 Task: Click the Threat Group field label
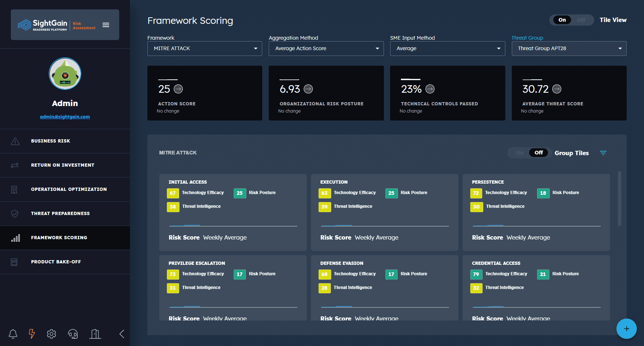click(x=527, y=38)
